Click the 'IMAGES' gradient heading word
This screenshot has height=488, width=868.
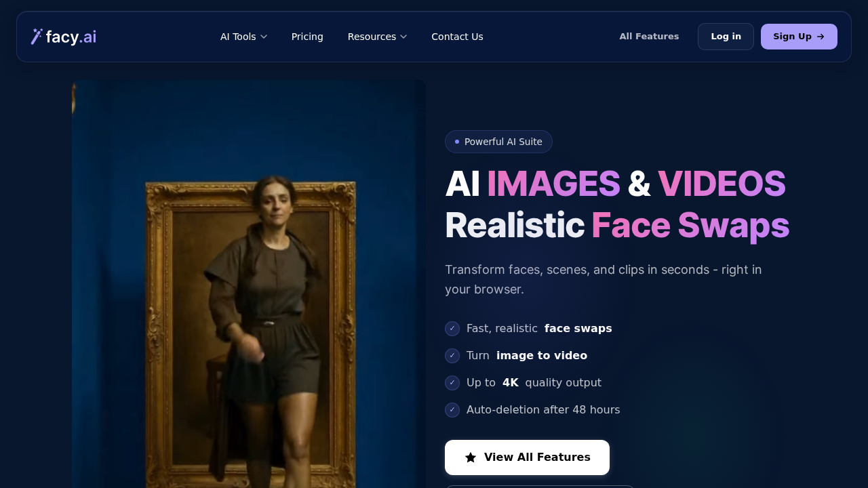click(553, 184)
